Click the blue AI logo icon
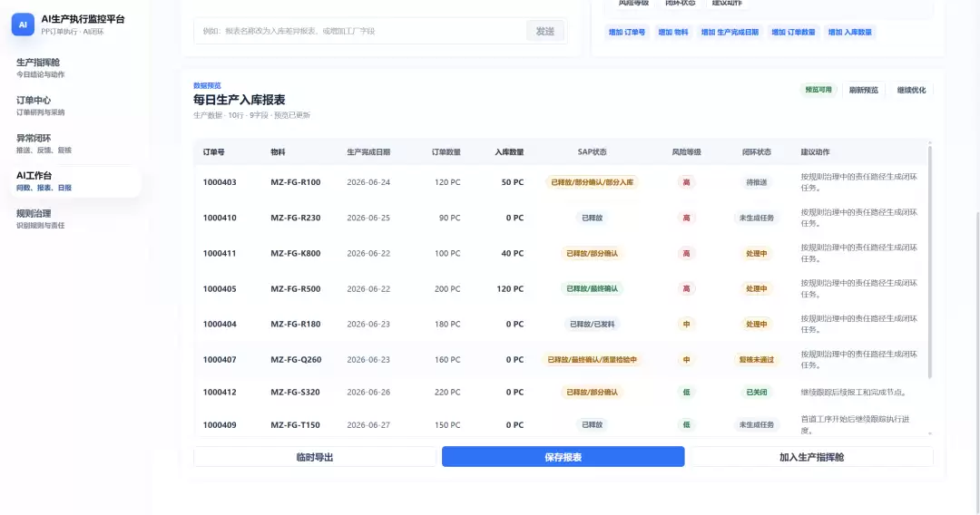This screenshot has height=515, width=980. (23, 24)
